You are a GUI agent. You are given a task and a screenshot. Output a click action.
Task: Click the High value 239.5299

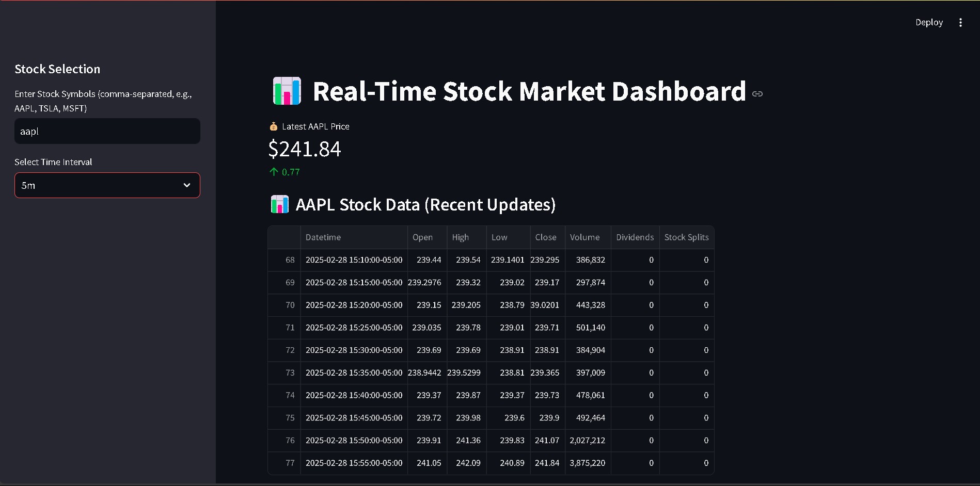(x=466, y=373)
